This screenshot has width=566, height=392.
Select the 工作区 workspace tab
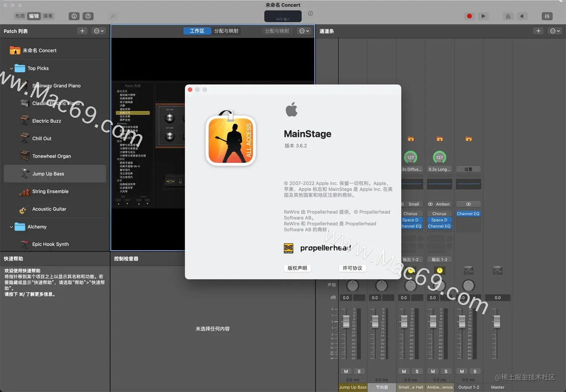tap(197, 31)
